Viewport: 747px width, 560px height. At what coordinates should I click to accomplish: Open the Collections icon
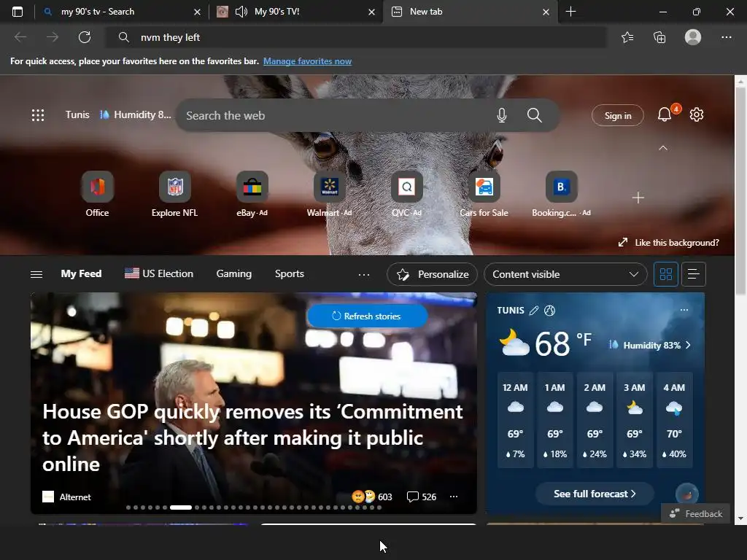(659, 37)
